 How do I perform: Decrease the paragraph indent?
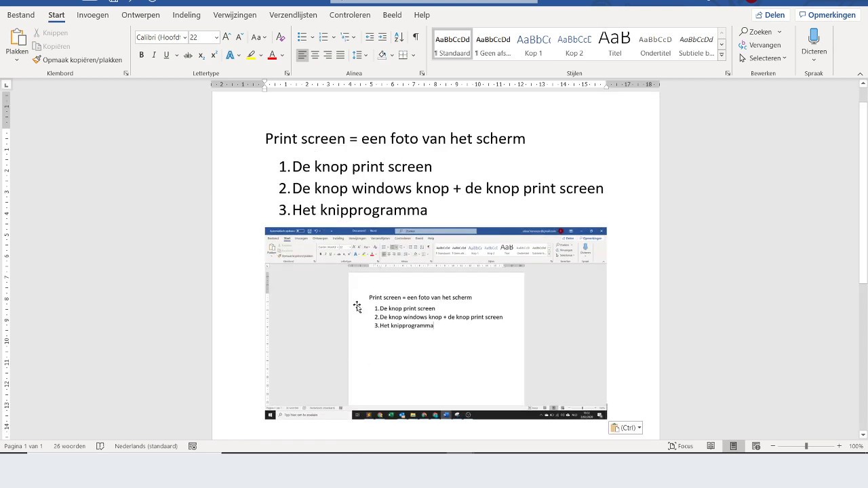tap(370, 37)
